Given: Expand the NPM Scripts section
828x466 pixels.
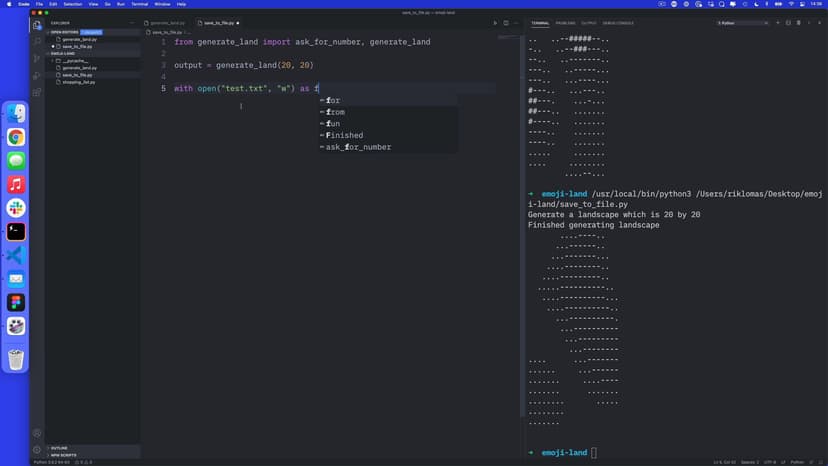Looking at the screenshot, I should pos(62,455).
